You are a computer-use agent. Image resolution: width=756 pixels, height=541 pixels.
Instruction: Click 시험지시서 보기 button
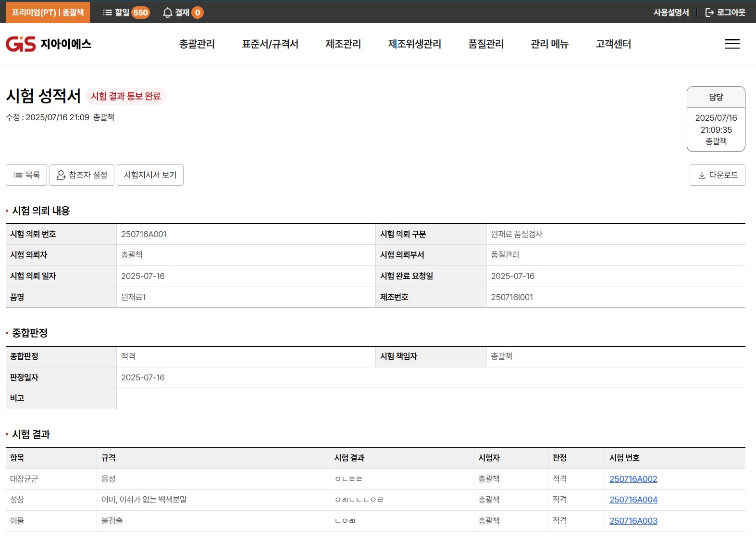click(x=150, y=175)
